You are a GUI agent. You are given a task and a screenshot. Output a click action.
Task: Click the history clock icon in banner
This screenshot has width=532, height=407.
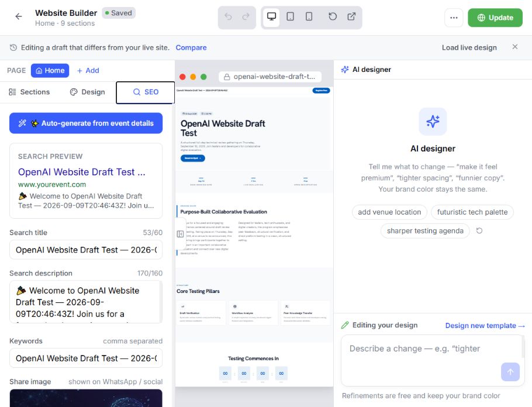tap(13, 47)
